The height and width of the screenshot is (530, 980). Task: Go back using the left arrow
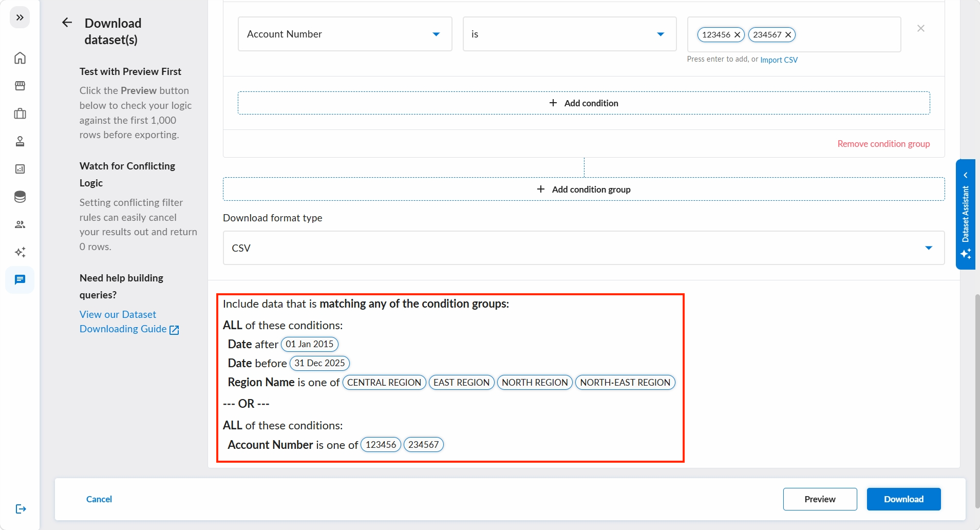coord(67,23)
